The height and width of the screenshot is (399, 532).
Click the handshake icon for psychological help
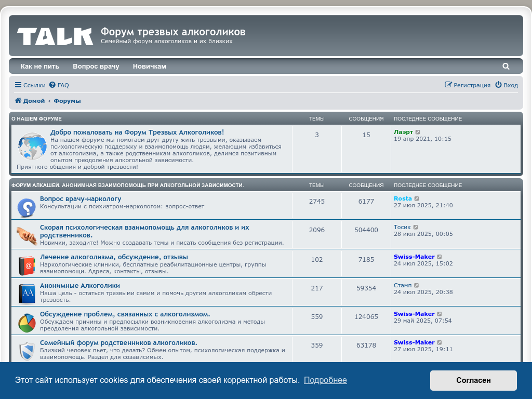click(26, 236)
